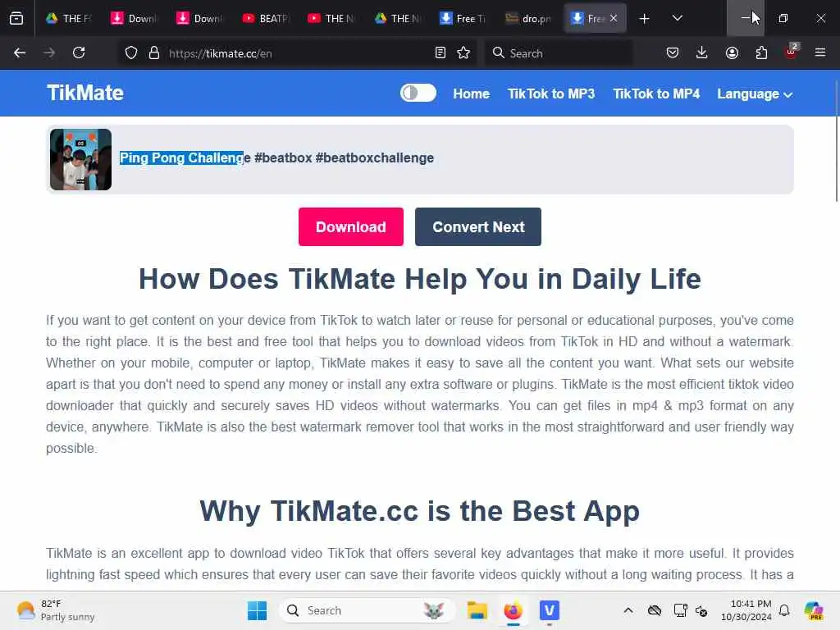Click the Ping Pong Challenge video thumbnail

[x=81, y=160]
